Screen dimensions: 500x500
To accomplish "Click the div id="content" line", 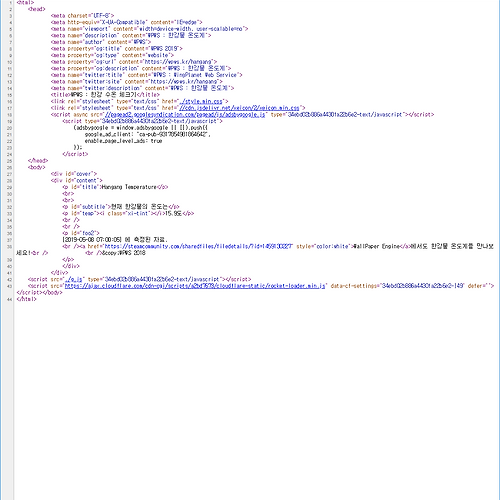I will 76,180.
